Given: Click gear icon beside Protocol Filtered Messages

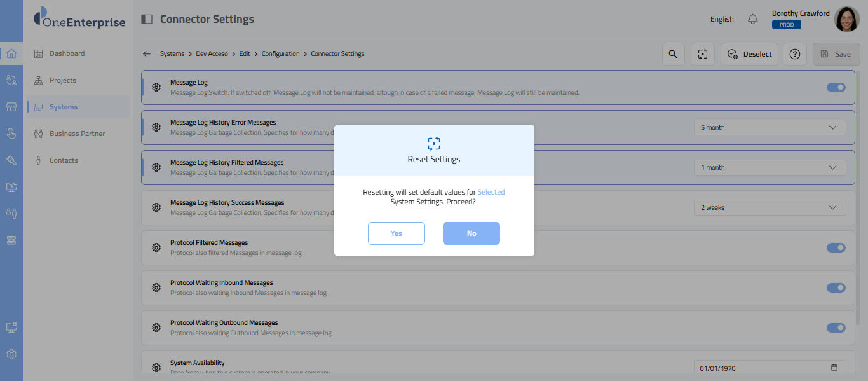Looking at the screenshot, I should pyautogui.click(x=156, y=247).
